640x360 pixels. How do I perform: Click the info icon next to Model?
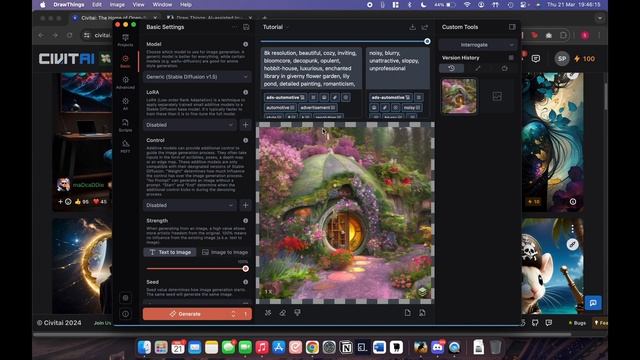tap(246, 44)
